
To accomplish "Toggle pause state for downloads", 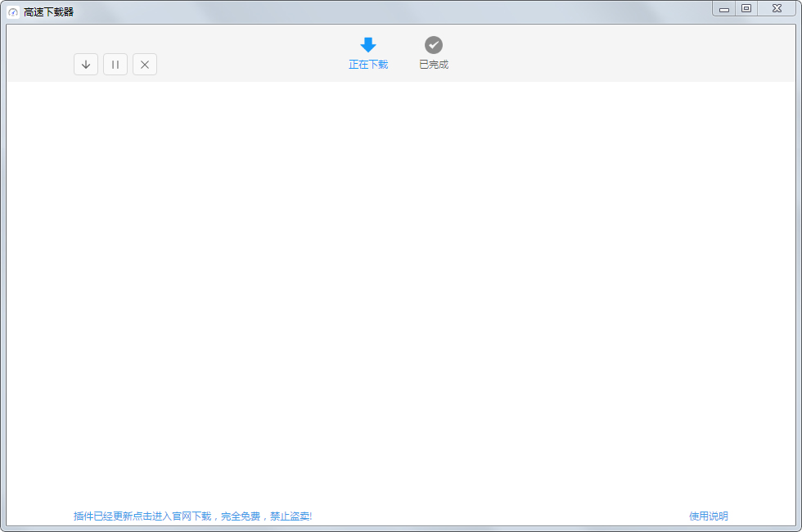I will pyautogui.click(x=115, y=64).
